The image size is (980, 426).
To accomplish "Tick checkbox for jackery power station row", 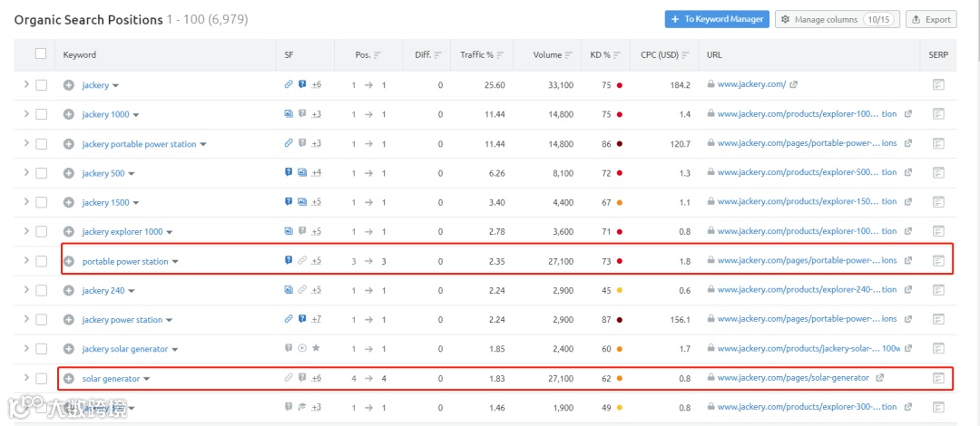I will [41, 320].
